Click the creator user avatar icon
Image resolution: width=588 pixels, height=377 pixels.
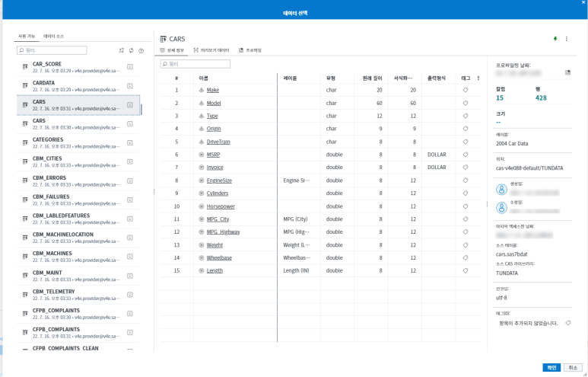pyautogui.click(x=501, y=190)
